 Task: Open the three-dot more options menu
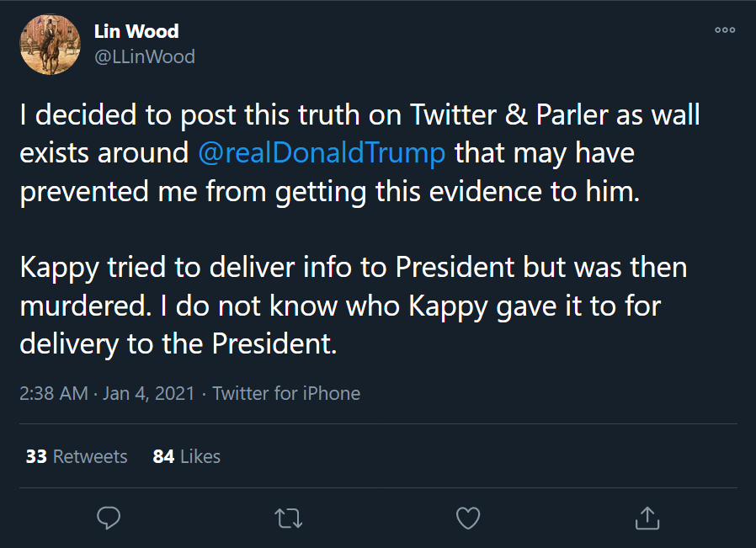click(725, 29)
